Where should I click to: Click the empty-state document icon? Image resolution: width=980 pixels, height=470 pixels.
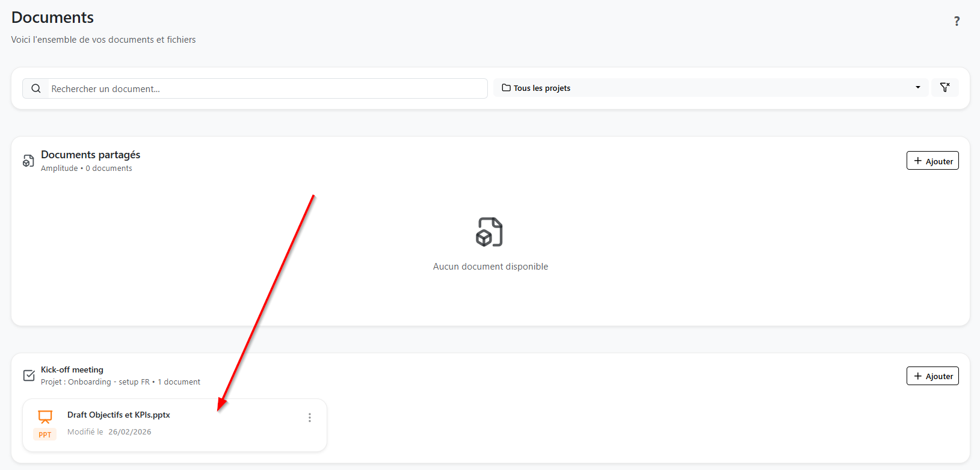click(x=490, y=232)
